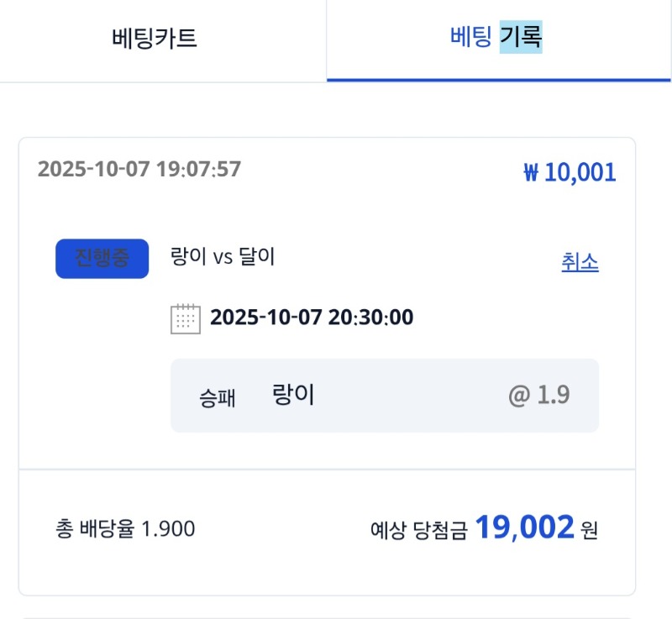Viewport: 672px width, 619px height.
Task: Click the 달이 name in match title
Action: click(x=257, y=257)
